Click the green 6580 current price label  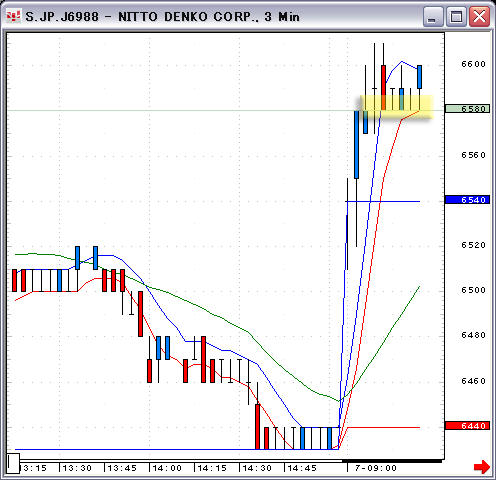[467, 109]
